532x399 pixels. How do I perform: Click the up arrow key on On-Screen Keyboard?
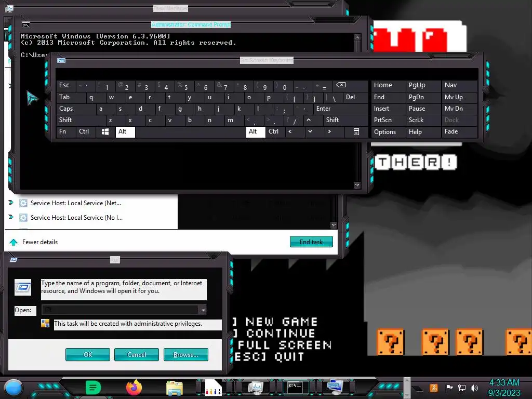pyautogui.click(x=313, y=120)
